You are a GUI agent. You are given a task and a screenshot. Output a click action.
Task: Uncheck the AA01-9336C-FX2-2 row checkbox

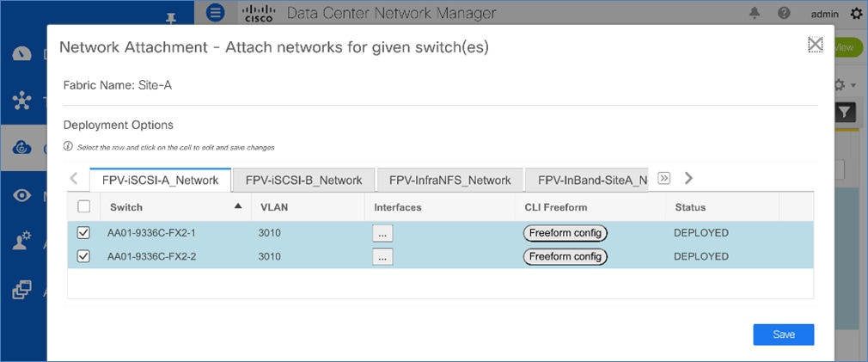pos(83,256)
